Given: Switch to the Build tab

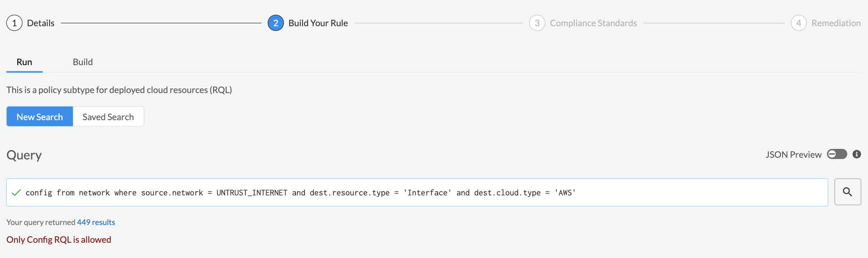Looking at the screenshot, I should (x=82, y=62).
